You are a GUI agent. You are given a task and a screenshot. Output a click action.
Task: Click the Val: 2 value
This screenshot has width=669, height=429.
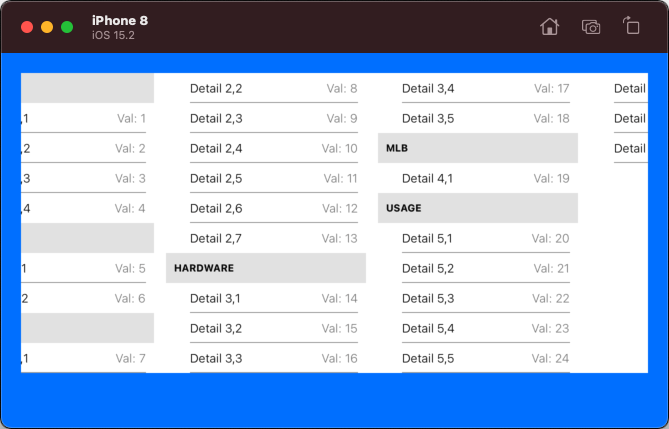pos(130,148)
